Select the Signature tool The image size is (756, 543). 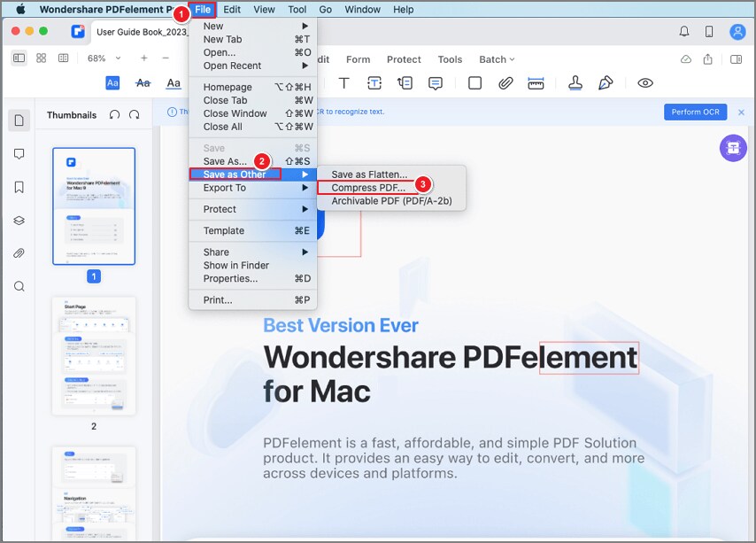[606, 82]
